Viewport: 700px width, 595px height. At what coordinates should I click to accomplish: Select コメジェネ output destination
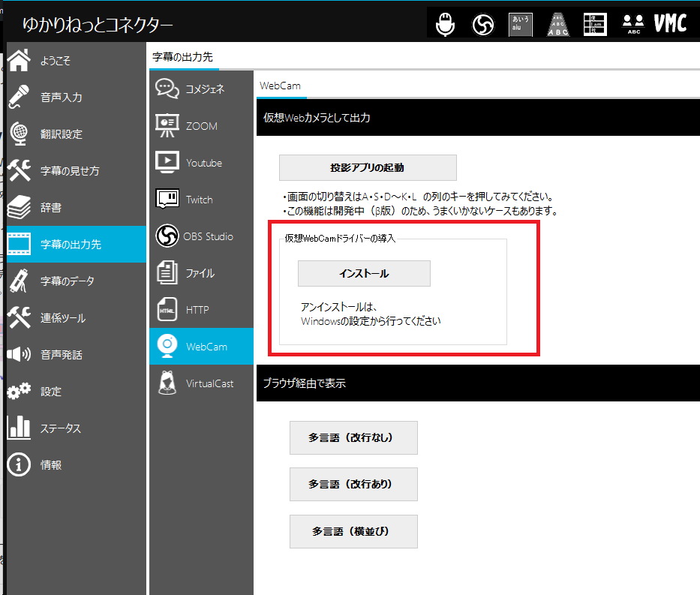pos(201,89)
